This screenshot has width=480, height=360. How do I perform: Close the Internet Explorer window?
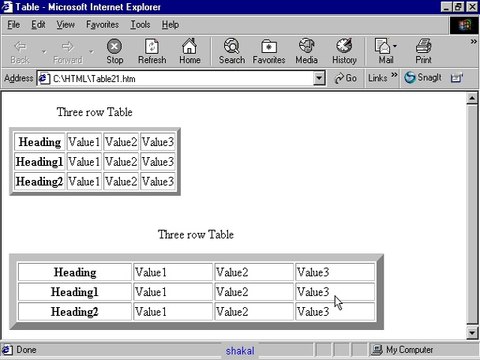click(x=472, y=7)
